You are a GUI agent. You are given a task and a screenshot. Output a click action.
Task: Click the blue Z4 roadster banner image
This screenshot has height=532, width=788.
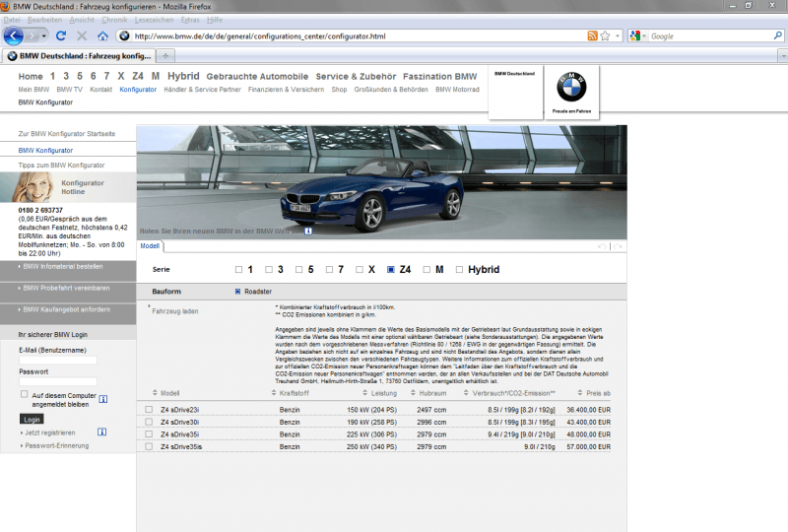tap(381, 182)
